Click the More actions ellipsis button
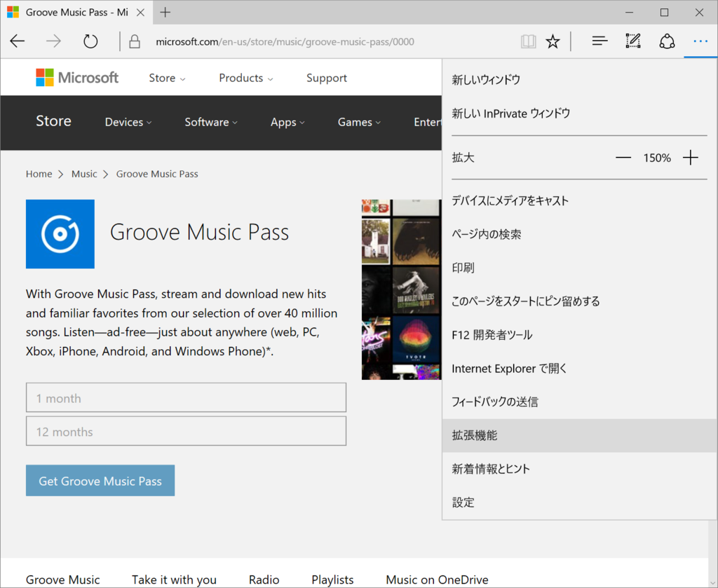The image size is (718, 588). pos(700,41)
